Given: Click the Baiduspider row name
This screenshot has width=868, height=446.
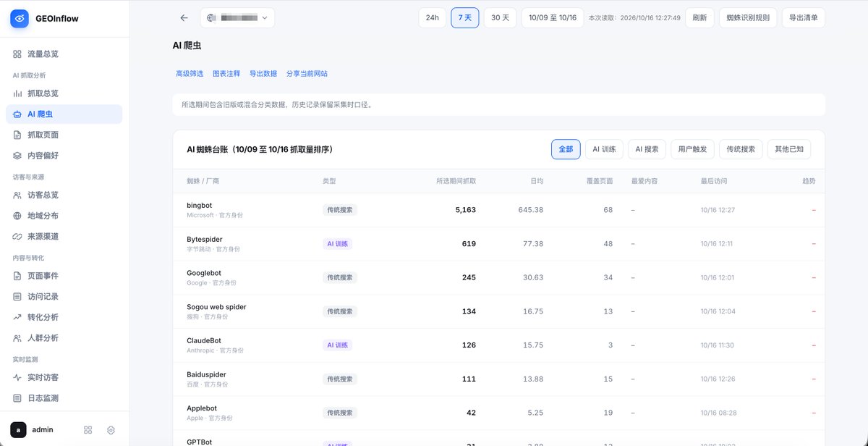Looking at the screenshot, I should (206, 375).
